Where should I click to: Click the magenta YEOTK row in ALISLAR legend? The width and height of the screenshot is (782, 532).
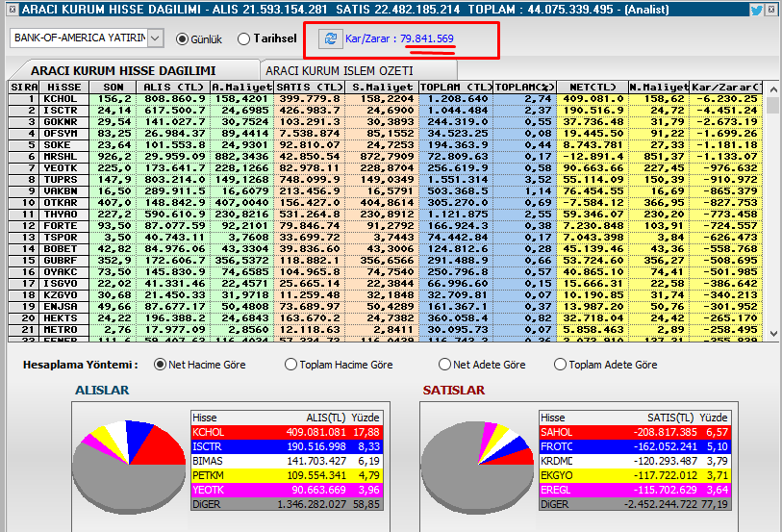[x=287, y=490]
